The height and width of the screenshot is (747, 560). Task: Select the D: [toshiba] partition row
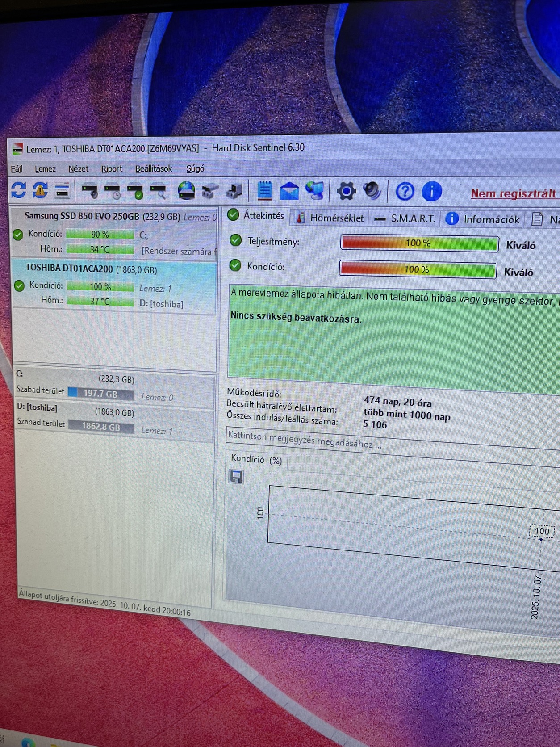pyautogui.click(x=114, y=419)
